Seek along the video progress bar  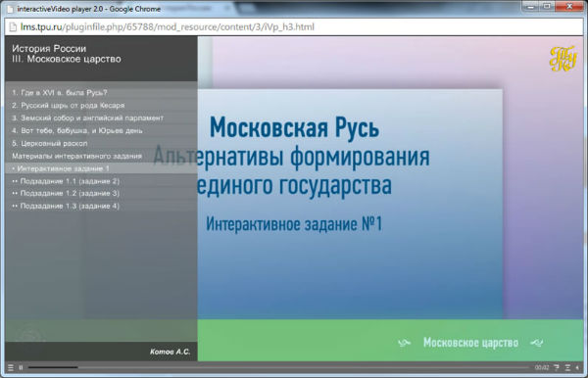click(278, 367)
